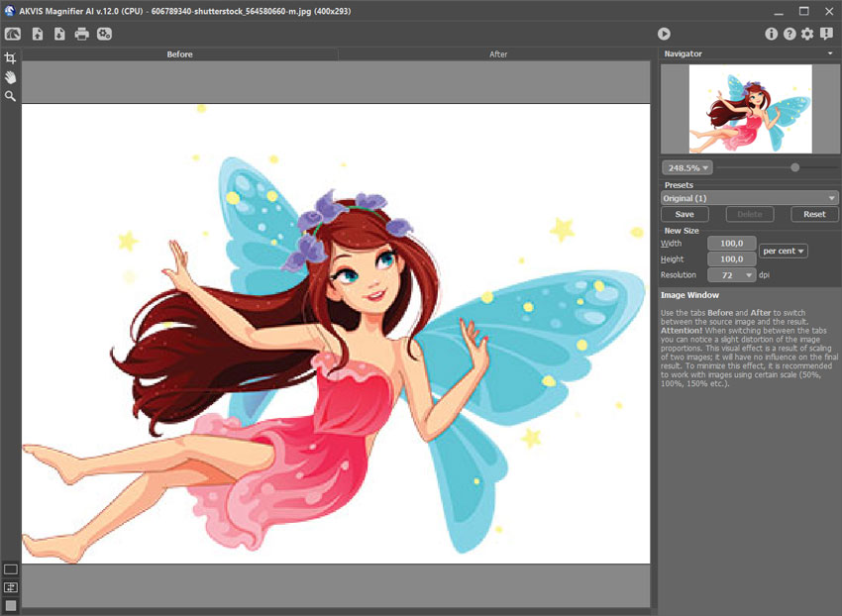Image resolution: width=842 pixels, height=616 pixels.
Task: Maximize the AKVIS Magnifier window
Action: 804,11
